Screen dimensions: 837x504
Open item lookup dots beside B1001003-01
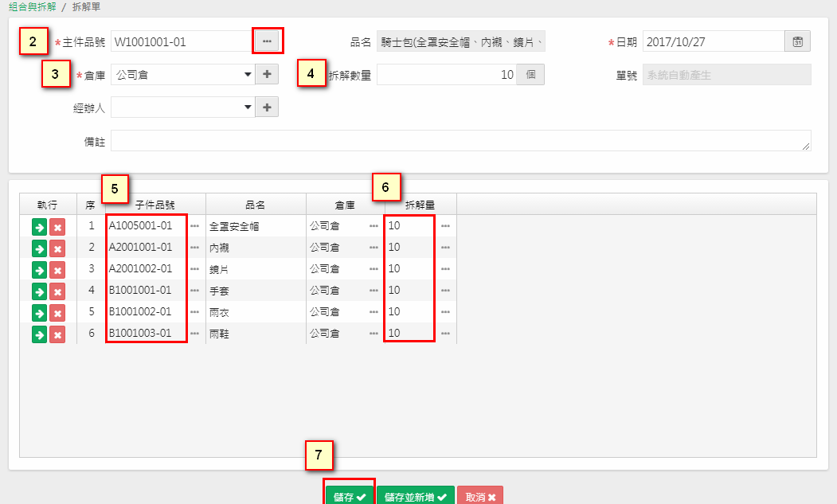[195, 333]
